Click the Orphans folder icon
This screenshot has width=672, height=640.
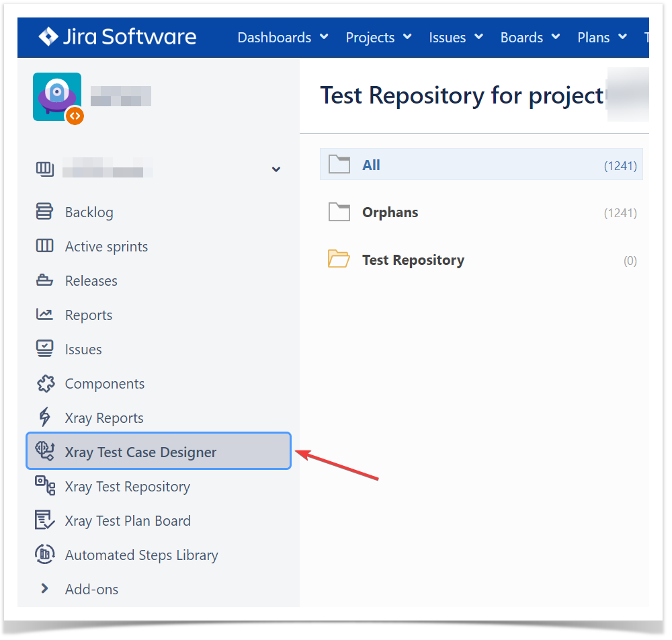coord(339,212)
